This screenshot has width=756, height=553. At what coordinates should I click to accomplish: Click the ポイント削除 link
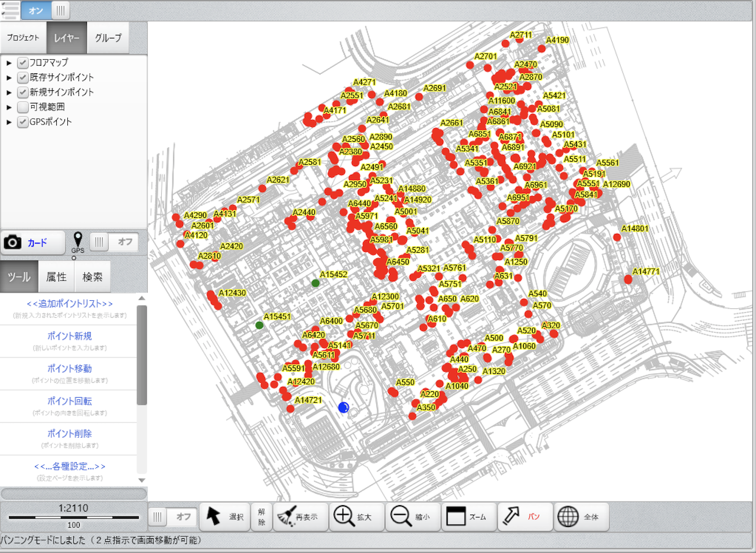point(70,434)
